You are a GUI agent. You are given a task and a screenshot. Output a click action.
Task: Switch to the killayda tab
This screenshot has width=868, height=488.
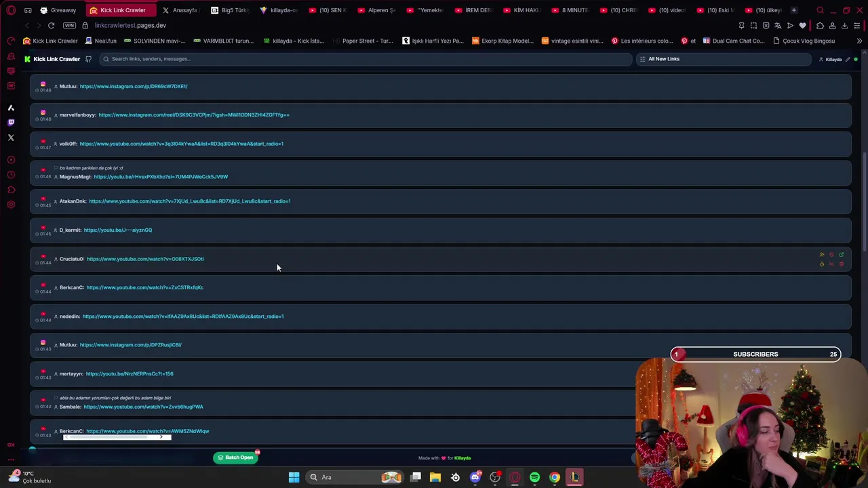pyautogui.click(x=279, y=10)
